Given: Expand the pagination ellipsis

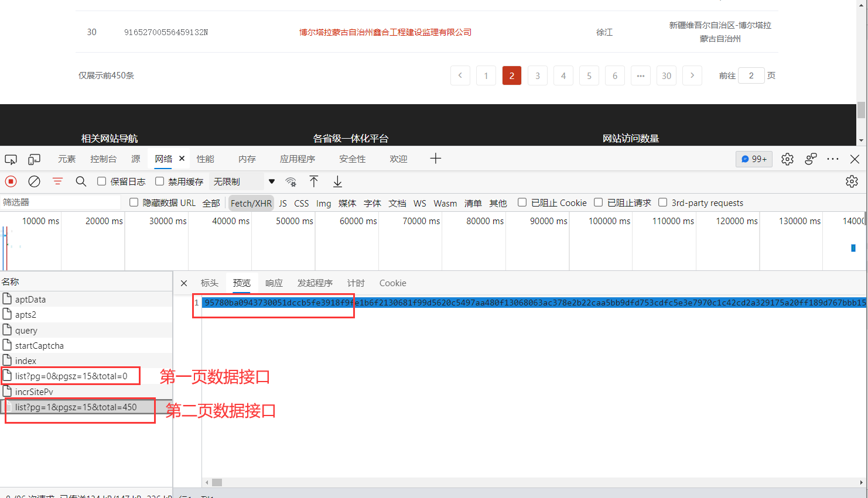Looking at the screenshot, I should pos(641,75).
